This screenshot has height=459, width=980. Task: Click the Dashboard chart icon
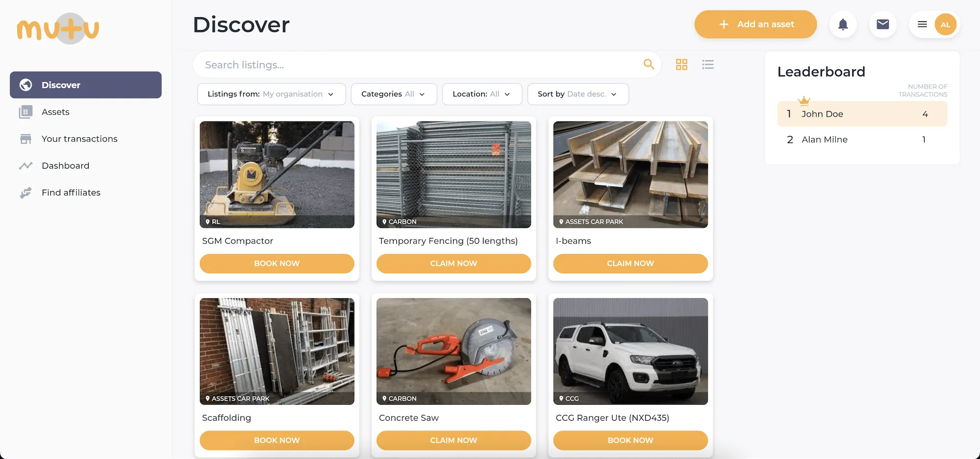[x=25, y=166]
